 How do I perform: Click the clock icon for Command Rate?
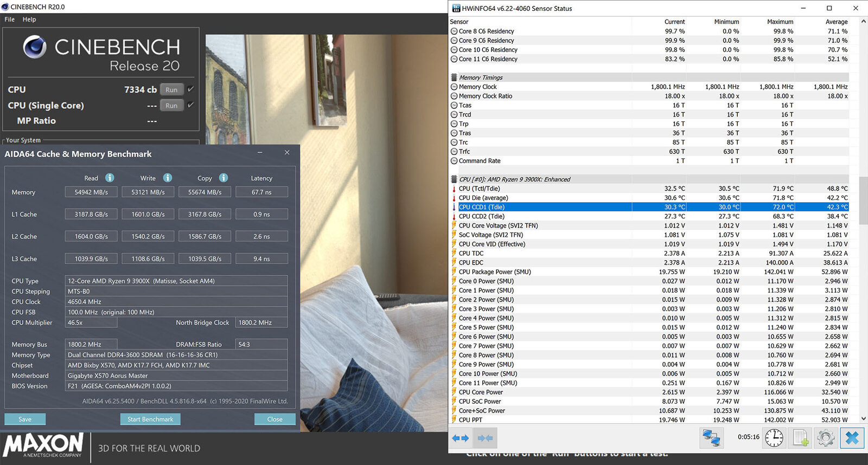pos(454,161)
